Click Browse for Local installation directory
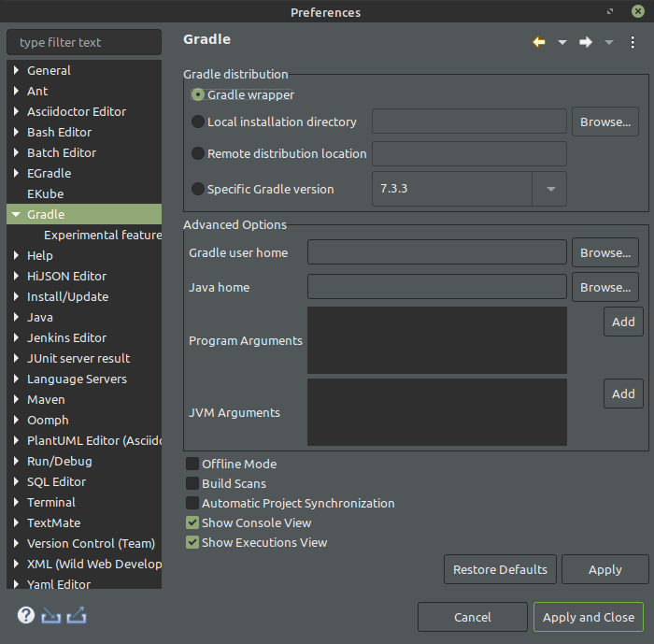654x644 pixels. click(605, 122)
